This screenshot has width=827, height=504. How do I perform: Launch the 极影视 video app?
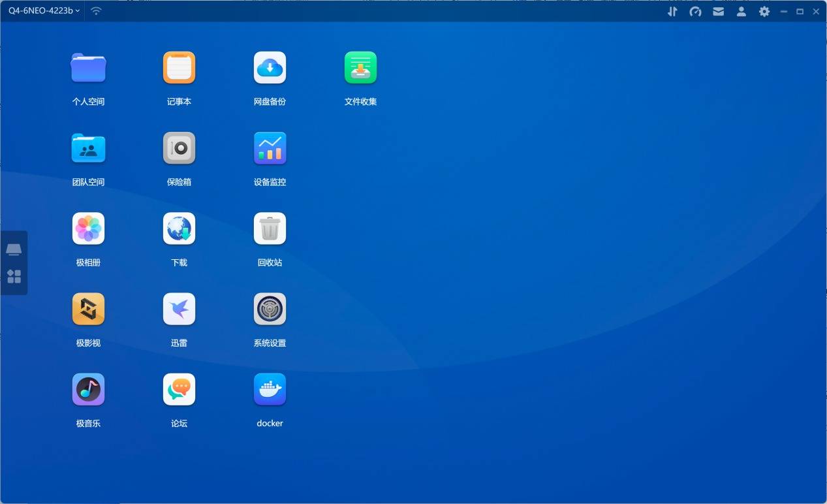[x=88, y=309]
